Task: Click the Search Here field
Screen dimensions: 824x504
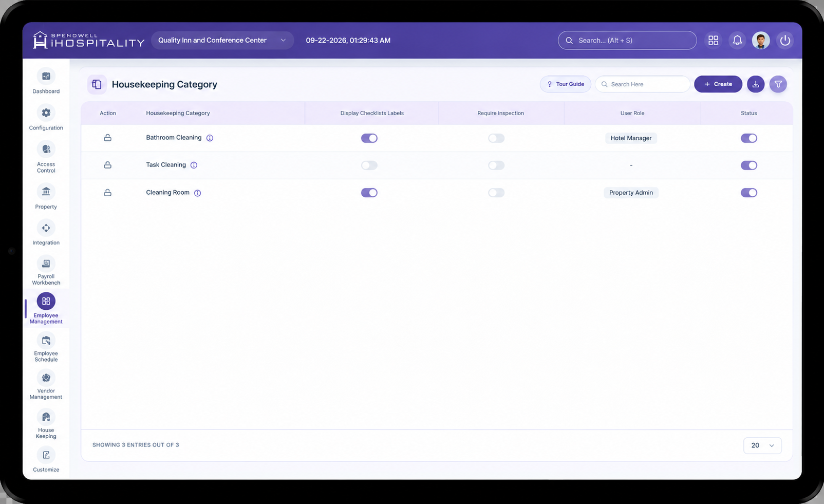Action: click(643, 84)
